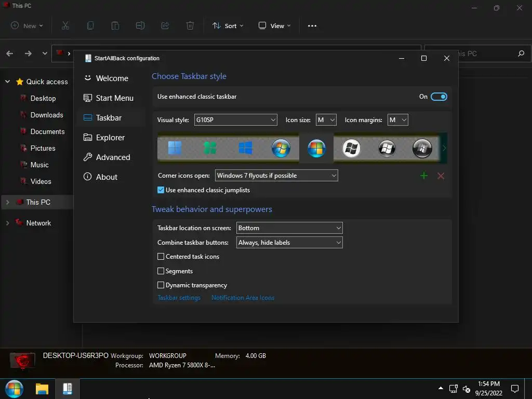Image resolution: width=532 pixels, height=399 pixels.
Task: Open the New dropdown in Explorer
Action: point(27,26)
